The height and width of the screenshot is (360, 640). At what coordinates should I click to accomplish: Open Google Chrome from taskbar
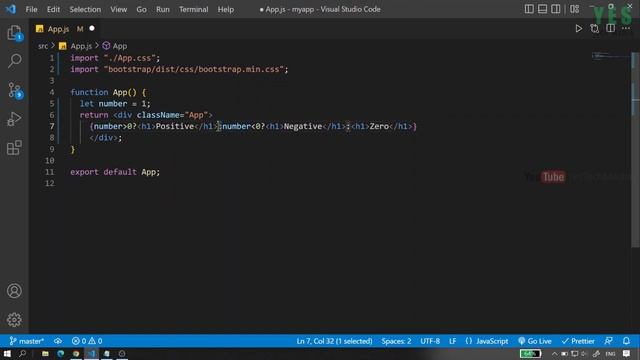pyautogui.click(x=76, y=353)
